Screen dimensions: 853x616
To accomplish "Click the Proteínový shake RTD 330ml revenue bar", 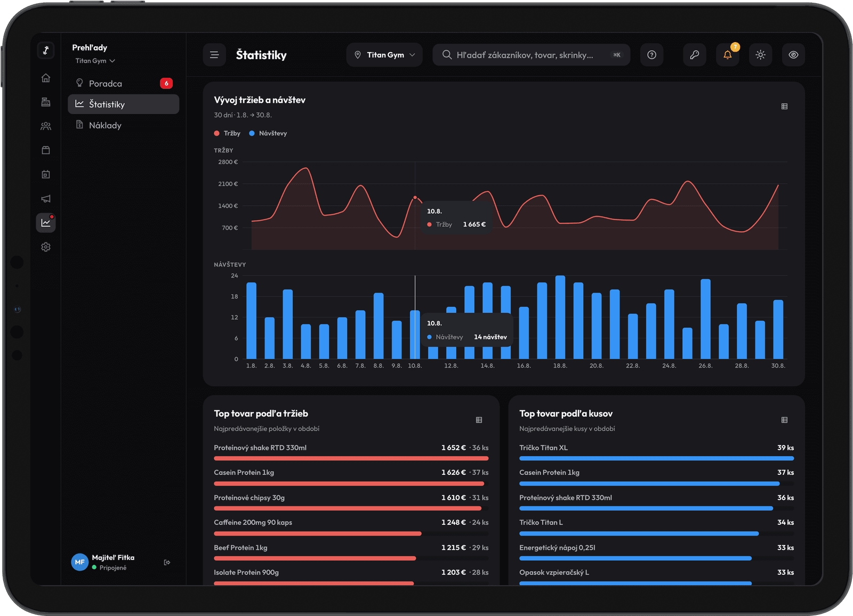I will click(x=351, y=458).
